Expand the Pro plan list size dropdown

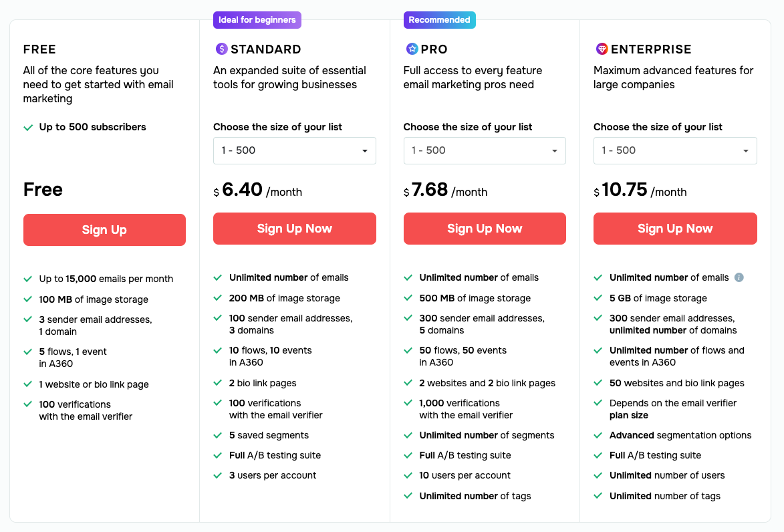pos(485,150)
